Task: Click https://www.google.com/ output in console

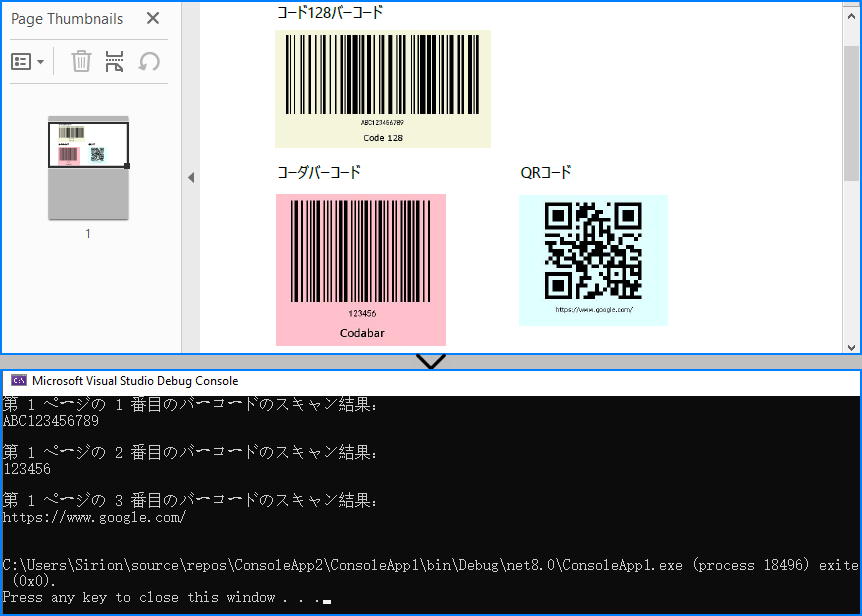Action: click(x=94, y=517)
